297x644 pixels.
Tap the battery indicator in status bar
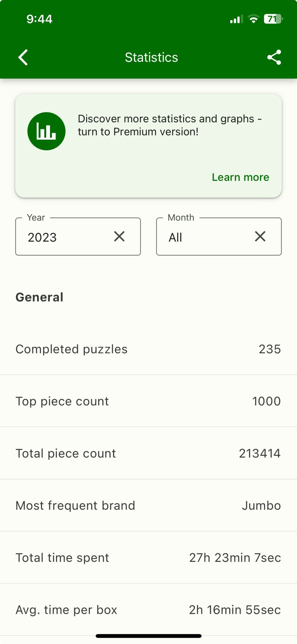coord(273,19)
